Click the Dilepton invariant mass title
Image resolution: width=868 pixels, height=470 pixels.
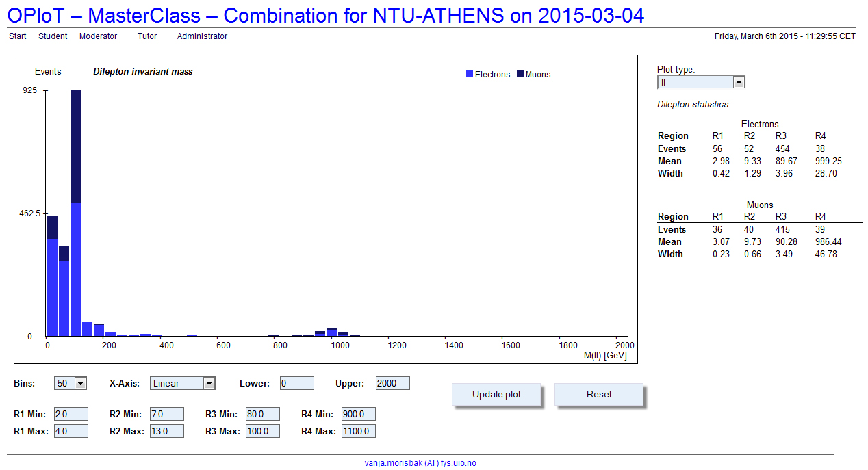click(x=143, y=71)
